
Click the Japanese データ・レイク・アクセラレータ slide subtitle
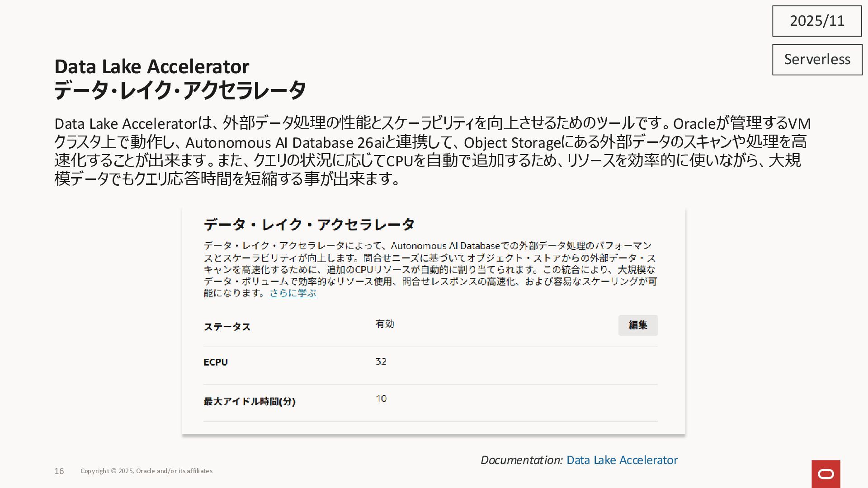tap(180, 90)
